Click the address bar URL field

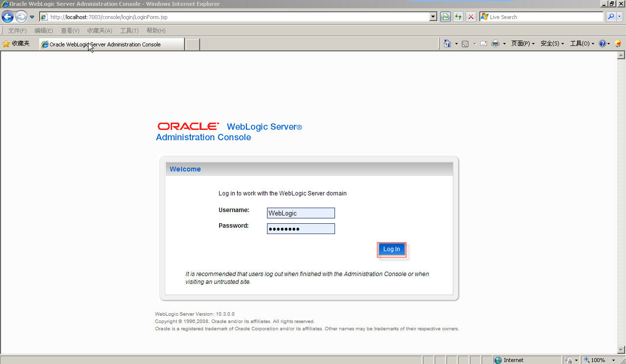[x=234, y=17]
